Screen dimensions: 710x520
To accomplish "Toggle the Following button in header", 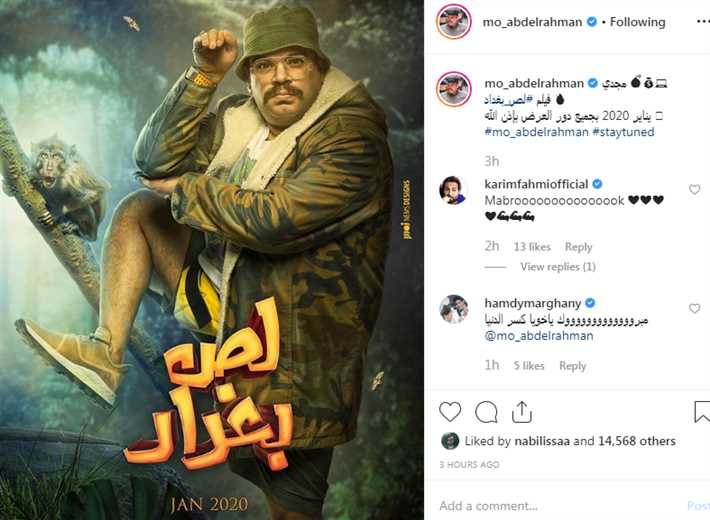I will 638,22.
